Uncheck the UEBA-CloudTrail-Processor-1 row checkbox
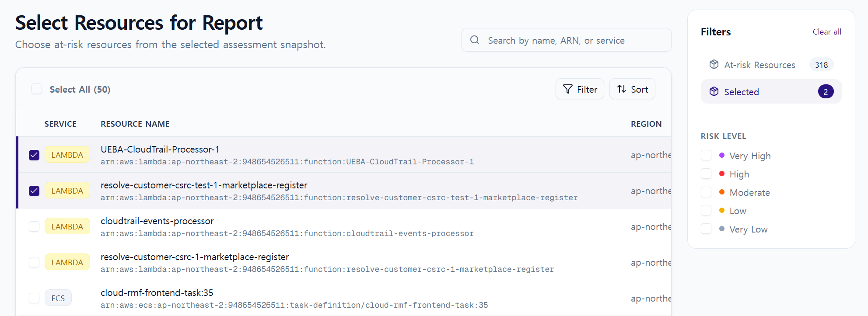868x316 pixels. 34,155
